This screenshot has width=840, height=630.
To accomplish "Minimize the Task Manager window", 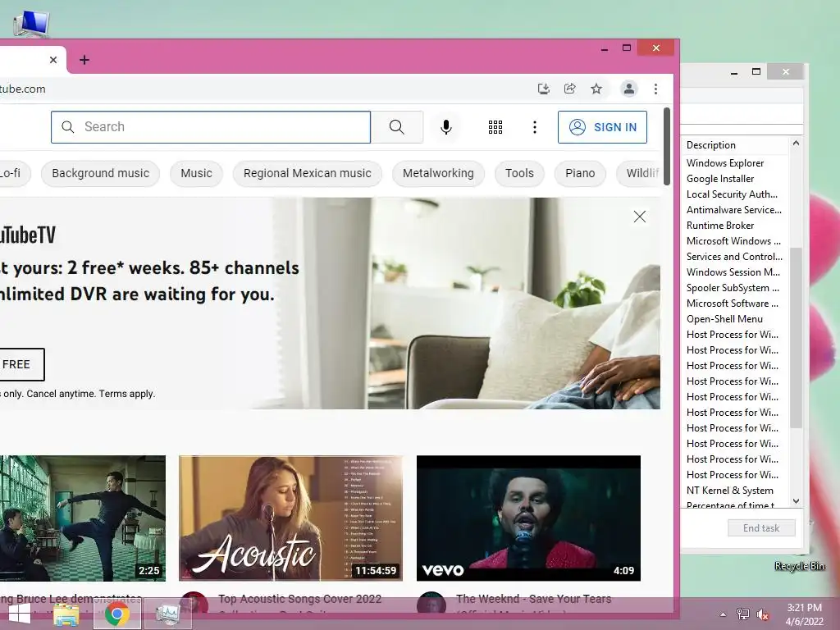I will (734, 72).
